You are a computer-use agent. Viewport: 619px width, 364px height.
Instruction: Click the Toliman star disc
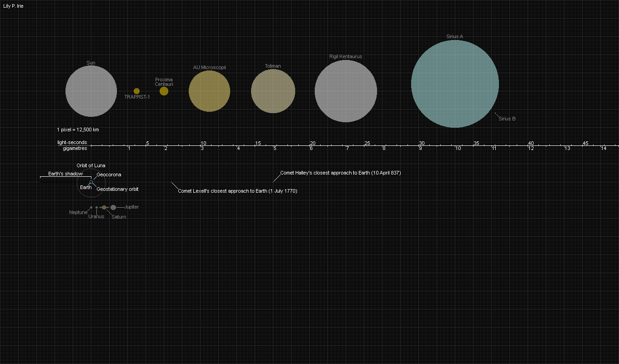click(273, 91)
